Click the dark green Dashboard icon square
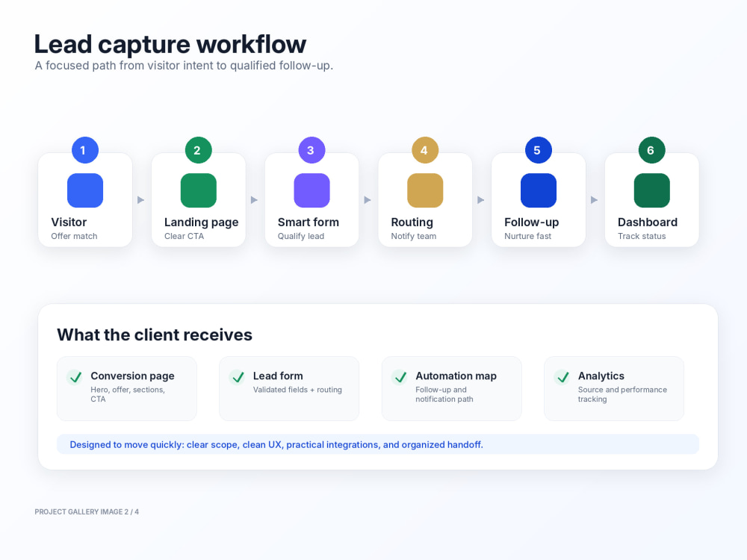Image resolution: width=747 pixels, height=560 pixels. [652, 190]
